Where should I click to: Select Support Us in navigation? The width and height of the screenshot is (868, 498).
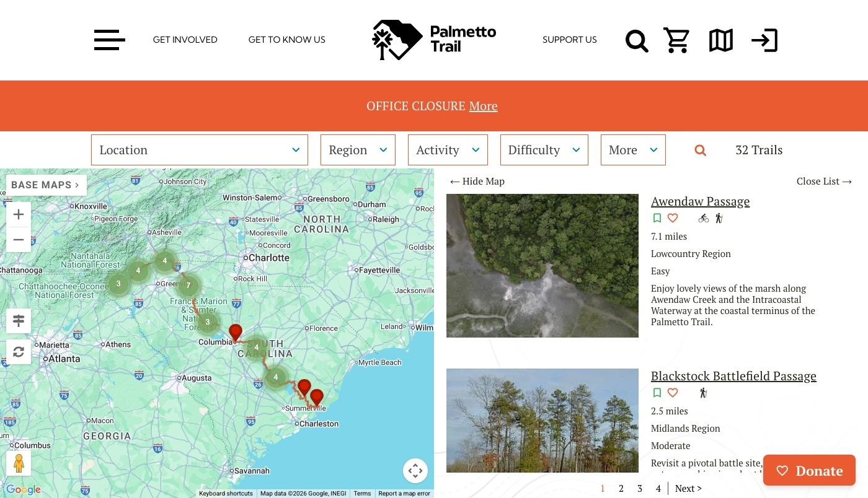[569, 40]
